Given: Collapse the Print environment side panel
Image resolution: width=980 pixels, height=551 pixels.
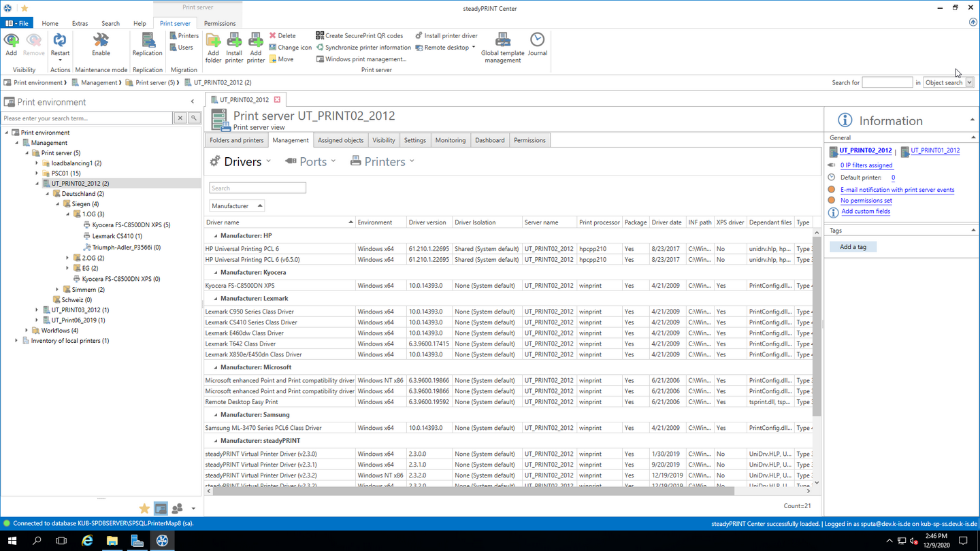Looking at the screenshot, I should 193,102.
